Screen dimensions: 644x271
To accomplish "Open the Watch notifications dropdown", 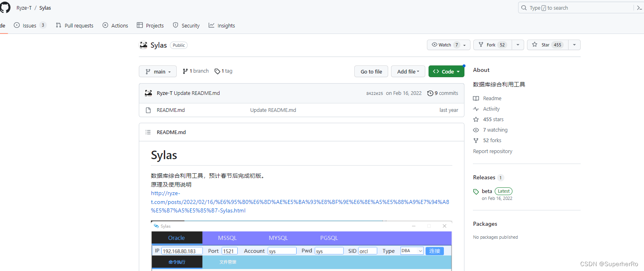I will coord(449,45).
